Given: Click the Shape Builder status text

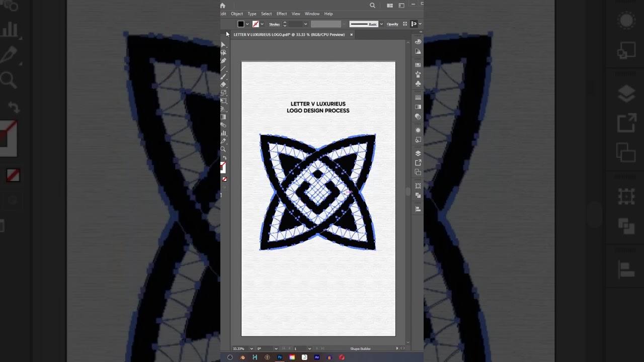Looking at the screenshot, I should (360, 348).
